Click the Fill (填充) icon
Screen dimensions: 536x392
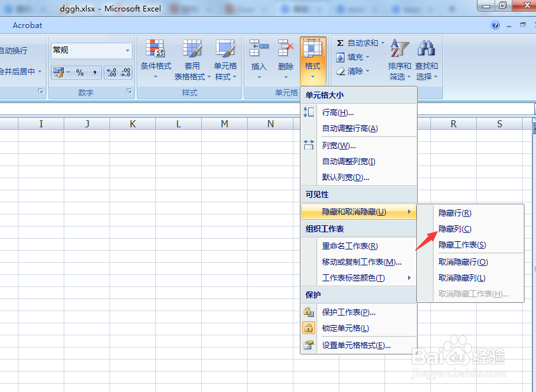coord(340,57)
